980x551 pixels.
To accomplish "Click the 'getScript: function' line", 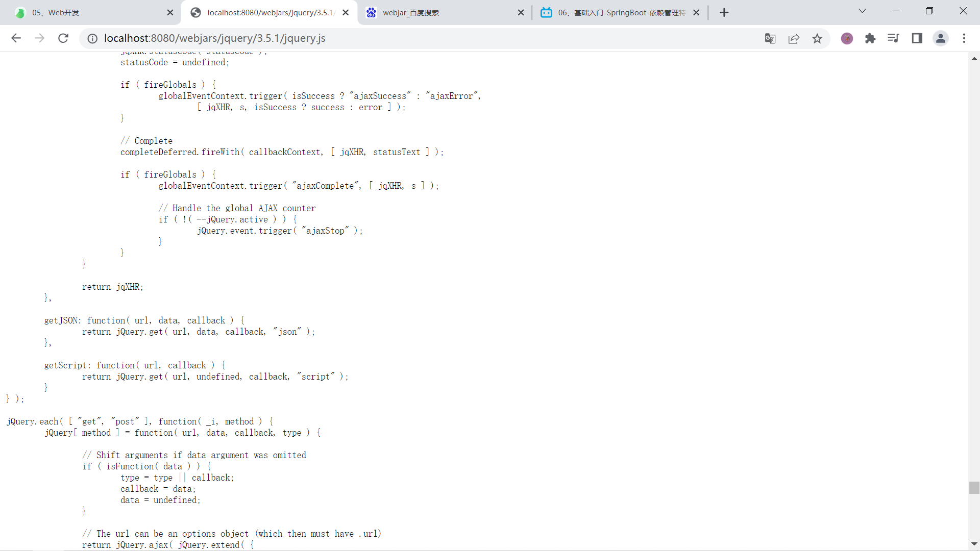I will pyautogui.click(x=135, y=365).
